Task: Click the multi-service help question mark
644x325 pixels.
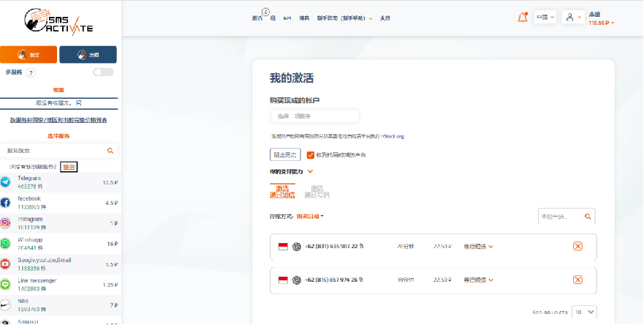Action: (x=30, y=72)
